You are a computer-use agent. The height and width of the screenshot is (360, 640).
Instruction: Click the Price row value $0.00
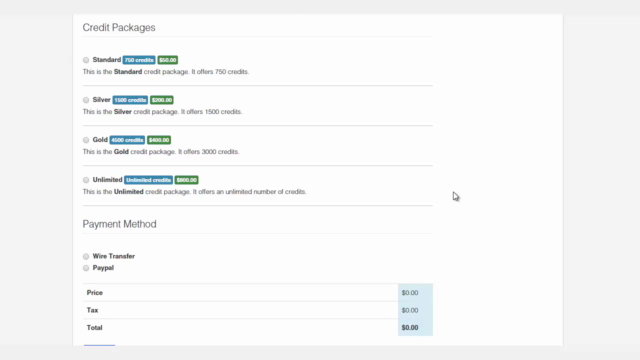pos(410,293)
